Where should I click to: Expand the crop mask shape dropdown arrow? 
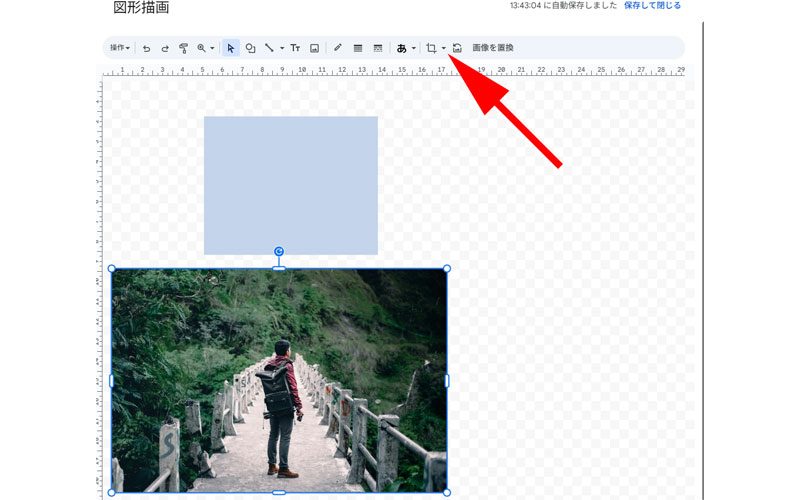tap(444, 48)
